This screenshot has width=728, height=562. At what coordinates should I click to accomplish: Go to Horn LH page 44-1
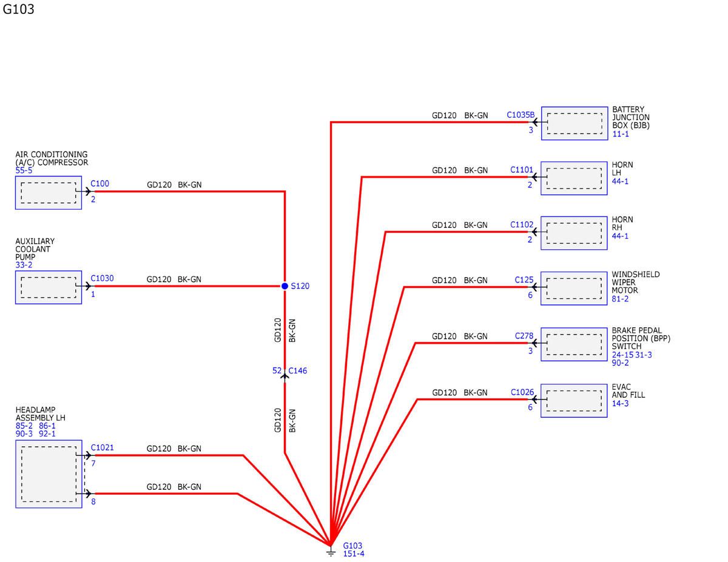click(x=620, y=181)
